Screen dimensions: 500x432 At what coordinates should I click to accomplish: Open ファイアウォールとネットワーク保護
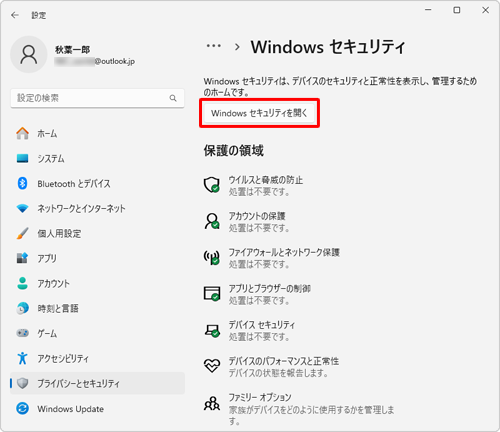pyautogui.click(x=272, y=258)
